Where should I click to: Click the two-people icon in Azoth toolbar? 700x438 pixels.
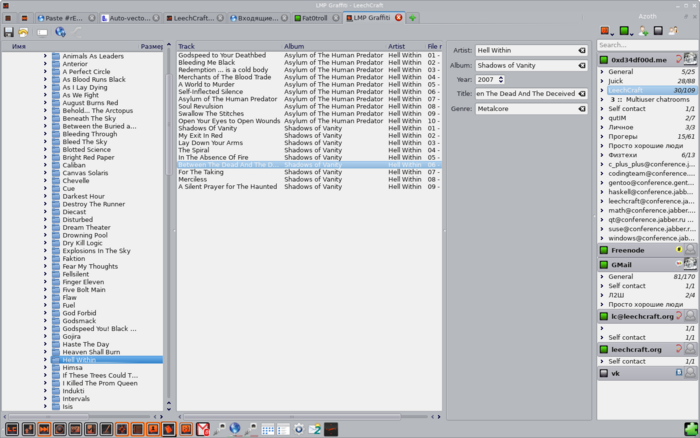pos(673,30)
